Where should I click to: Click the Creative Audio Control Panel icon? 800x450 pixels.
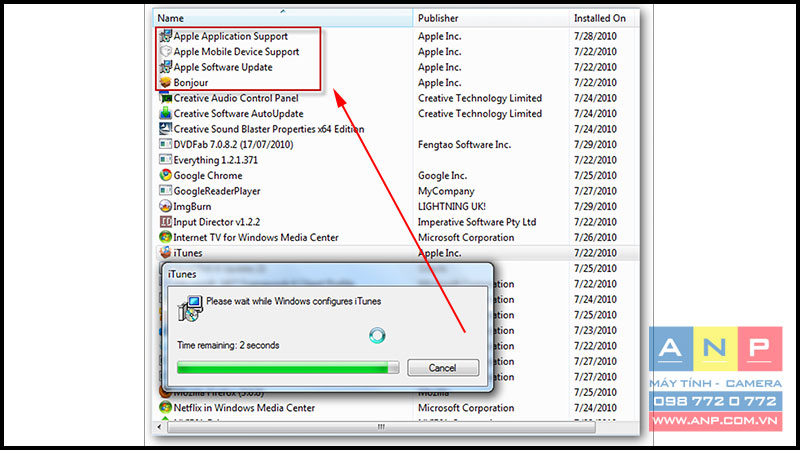tap(165, 98)
